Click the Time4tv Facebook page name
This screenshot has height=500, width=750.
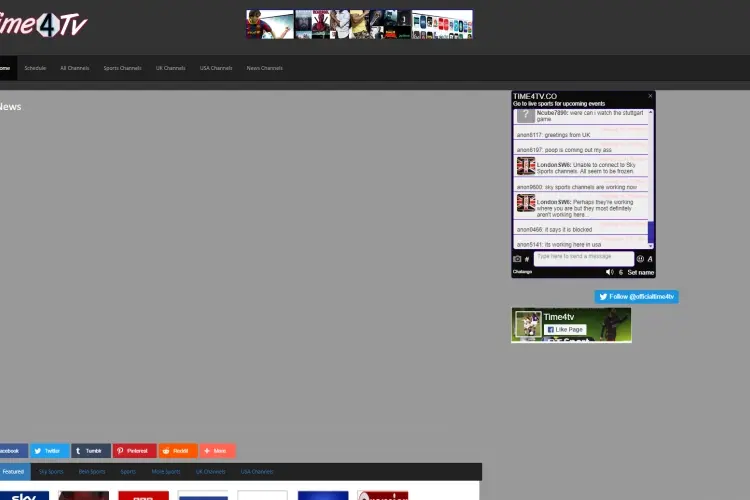559,317
